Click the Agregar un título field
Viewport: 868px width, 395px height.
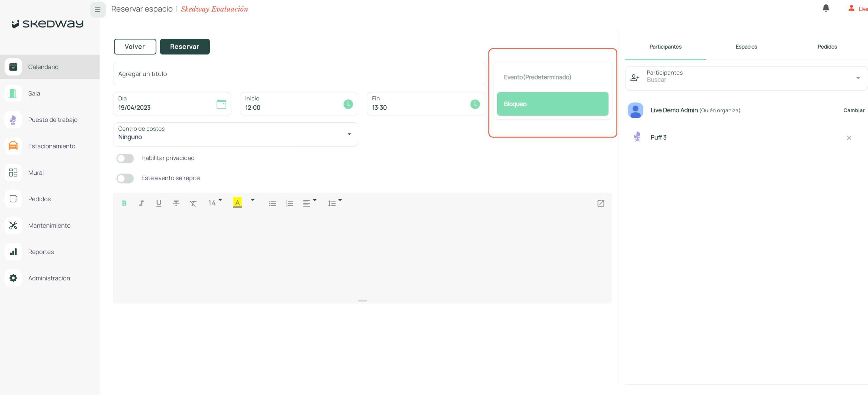click(299, 73)
